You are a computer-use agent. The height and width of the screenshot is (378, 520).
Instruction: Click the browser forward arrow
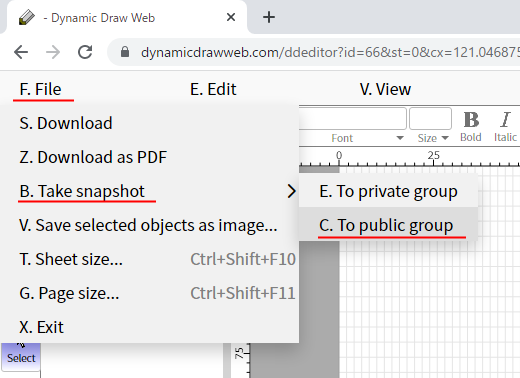[53, 52]
